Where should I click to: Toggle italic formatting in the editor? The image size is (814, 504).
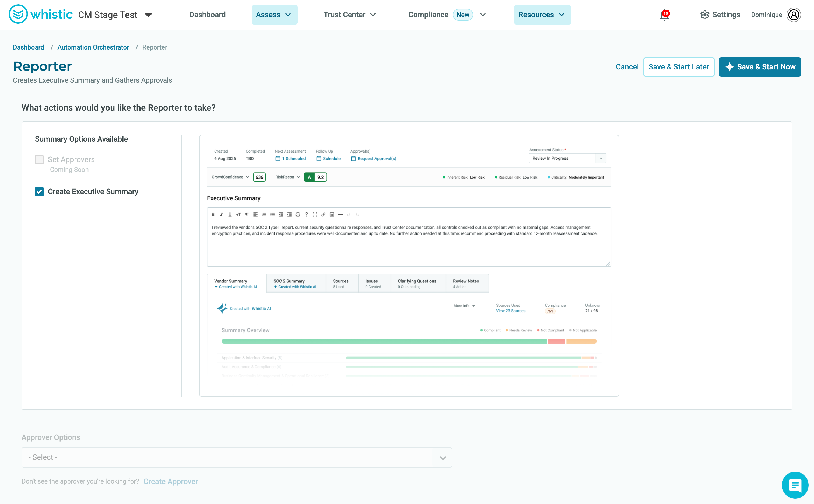tap(221, 214)
